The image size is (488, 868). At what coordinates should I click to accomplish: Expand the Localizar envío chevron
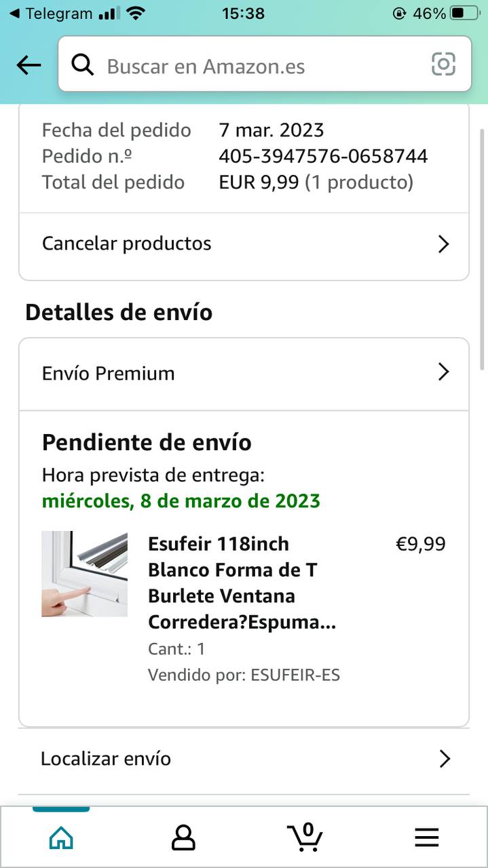(445, 759)
